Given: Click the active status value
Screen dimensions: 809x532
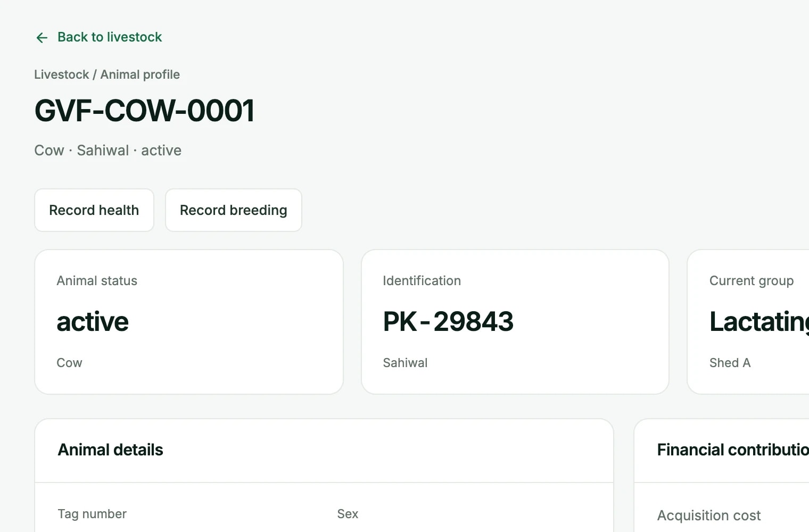Looking at the screenshot, I should (x=93, y=322).
